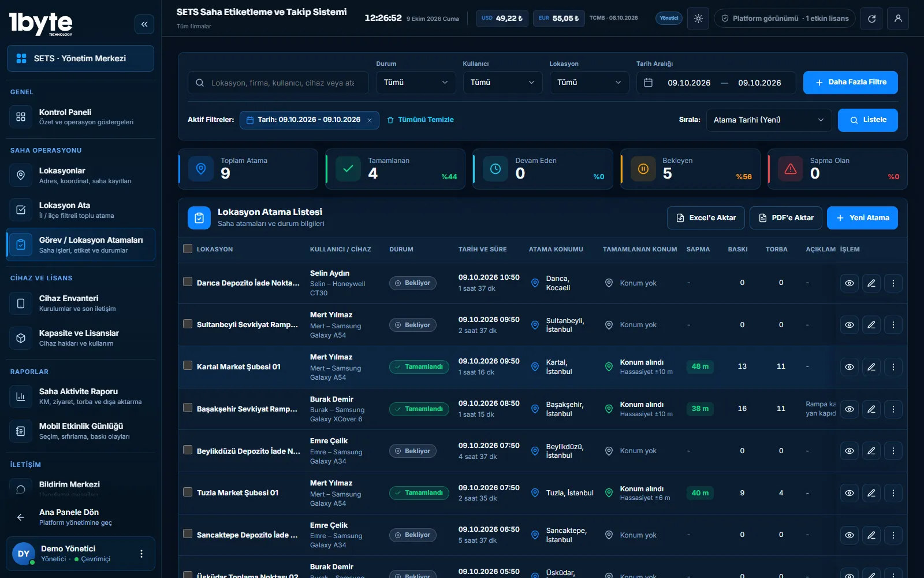Click the Yeni Atama button
This screenshot has width=924, height=578.
pos(862,218)
